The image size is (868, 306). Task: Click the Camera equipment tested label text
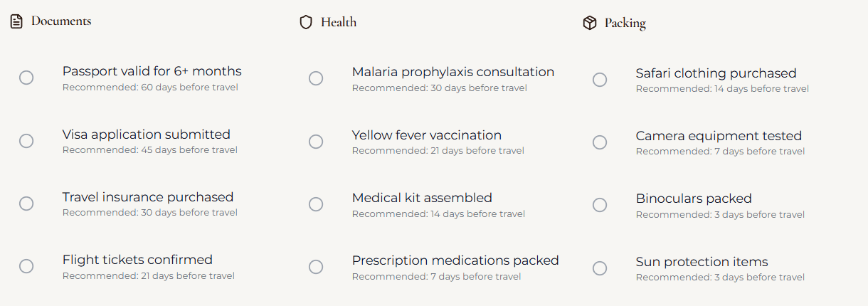pos(719,136)
